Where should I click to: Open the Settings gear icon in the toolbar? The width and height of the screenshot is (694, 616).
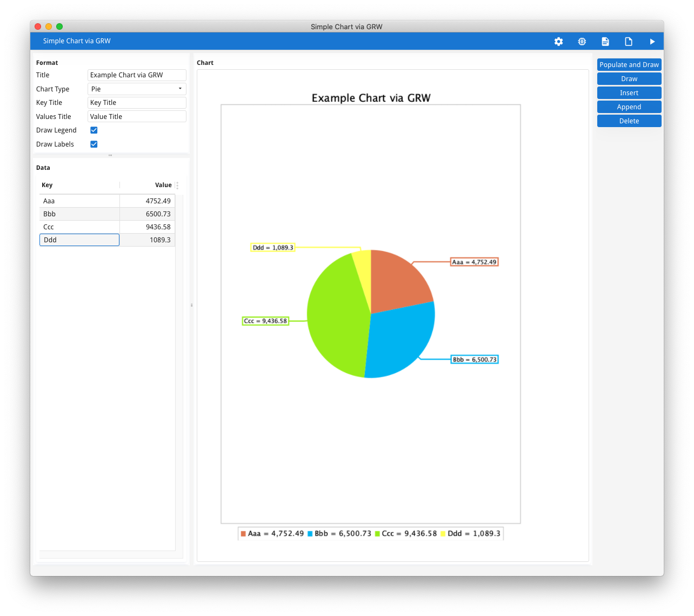[558, 41]
